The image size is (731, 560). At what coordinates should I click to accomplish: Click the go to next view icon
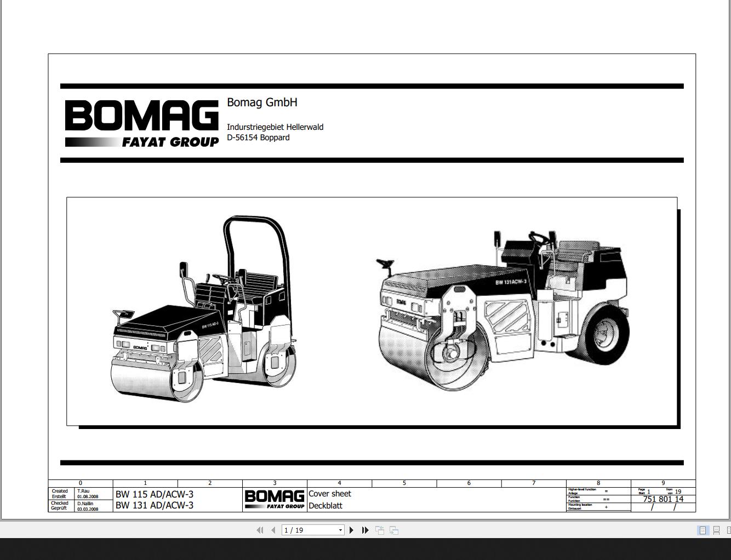pos(394,530)
